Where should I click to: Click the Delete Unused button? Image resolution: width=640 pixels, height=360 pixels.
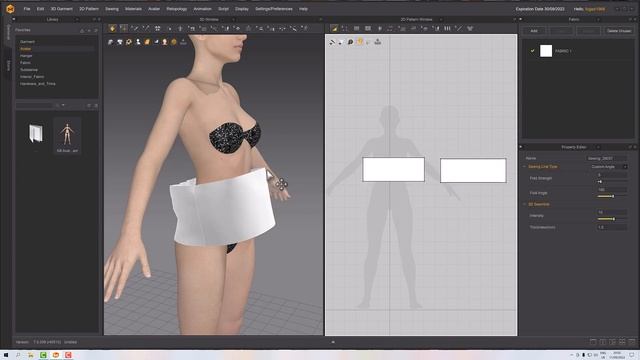(x=619, y=31)
